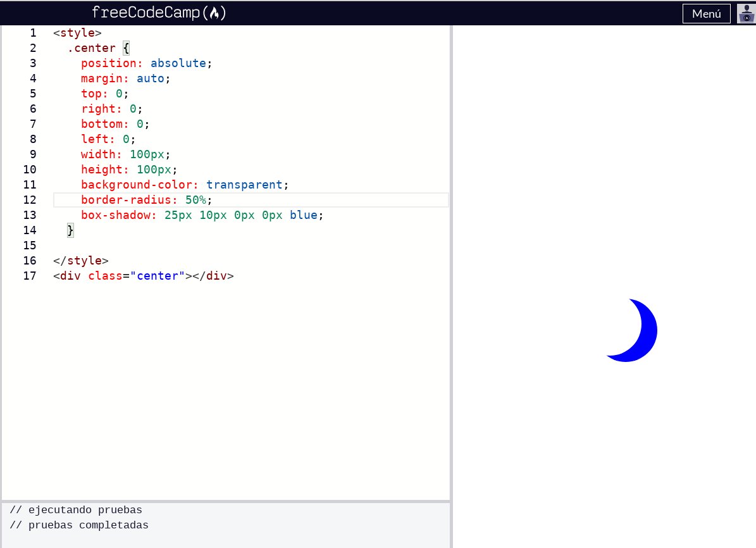This screenshot has height=548, width=756.
Task: Click the 'left: 0;' declaration
Action: [108, 139]
